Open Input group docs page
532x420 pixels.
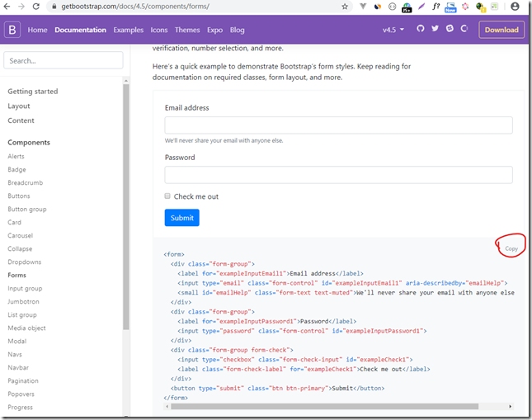[25, 288]
